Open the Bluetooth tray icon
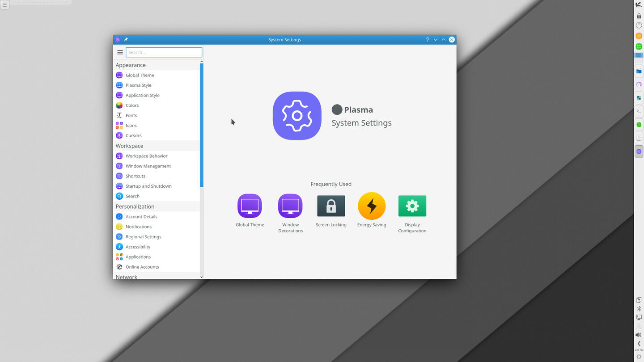The width and height of the screenshot is (644, 362). coord(639,309)
